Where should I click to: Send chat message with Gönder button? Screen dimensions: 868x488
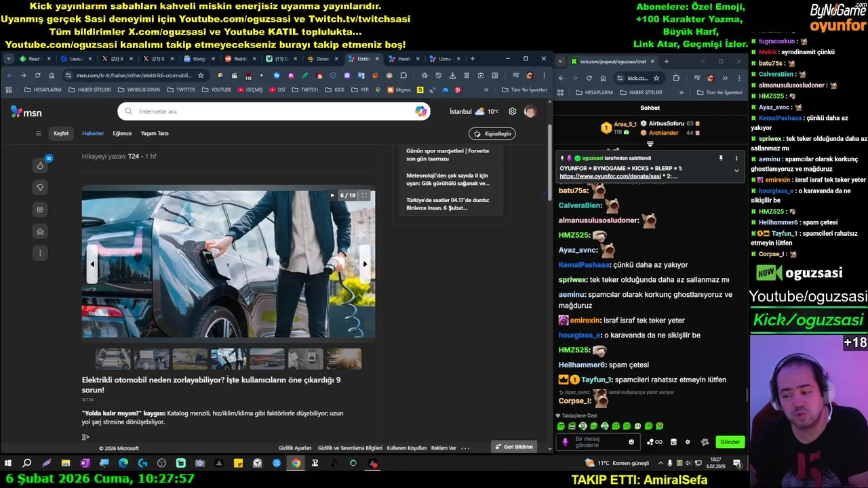(730, 442)
